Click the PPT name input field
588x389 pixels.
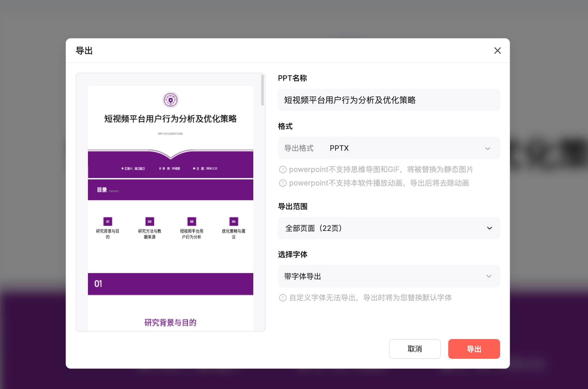(389, 100)
